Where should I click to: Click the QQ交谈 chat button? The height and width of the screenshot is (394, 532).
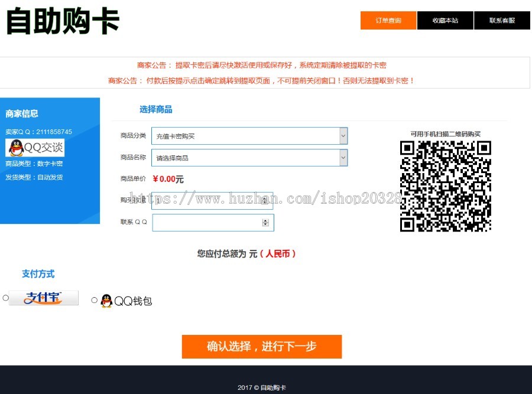[x=35, y=148]
